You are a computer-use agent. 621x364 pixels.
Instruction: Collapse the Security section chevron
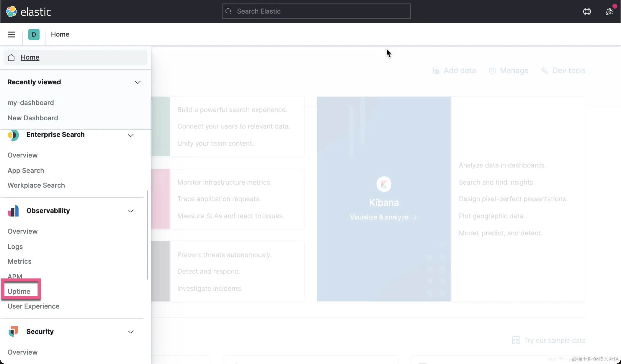point(130,332)
